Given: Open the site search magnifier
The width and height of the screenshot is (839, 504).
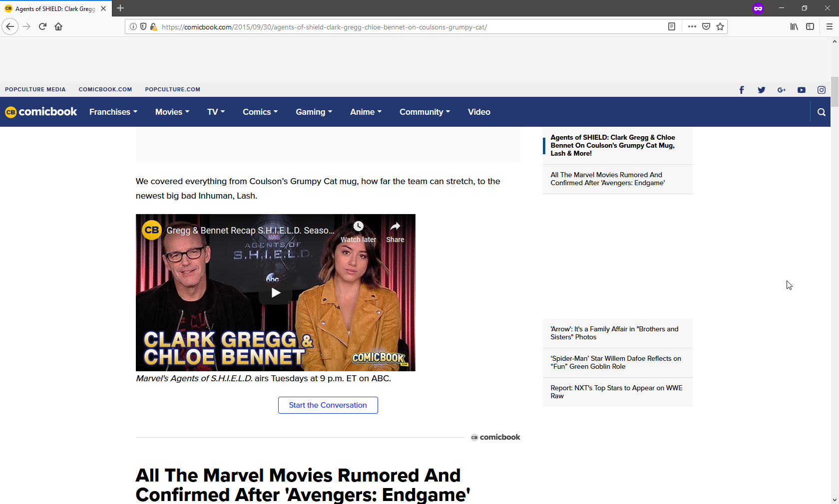Looking at the screenshot, I should pyautogui.click(x=822, y=112).
